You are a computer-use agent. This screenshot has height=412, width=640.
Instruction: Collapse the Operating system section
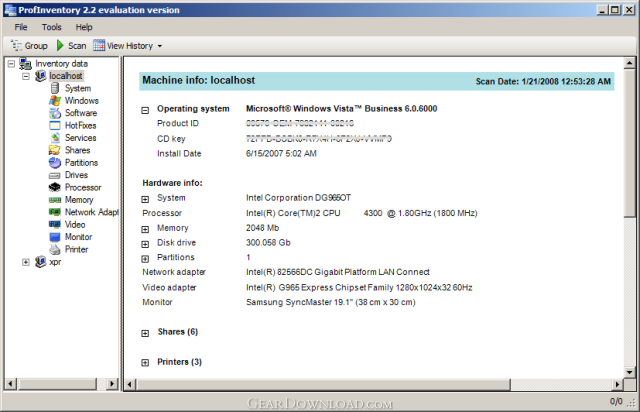145,110
